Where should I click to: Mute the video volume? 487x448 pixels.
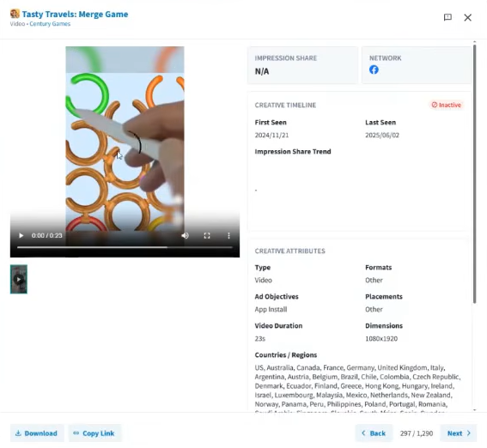(186, 236)
